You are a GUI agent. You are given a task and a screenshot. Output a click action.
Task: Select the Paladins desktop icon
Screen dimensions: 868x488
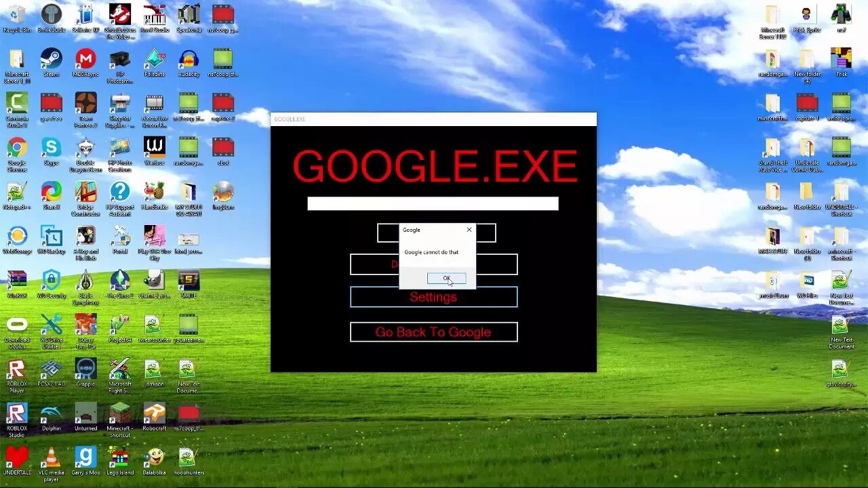pos(155,62)
